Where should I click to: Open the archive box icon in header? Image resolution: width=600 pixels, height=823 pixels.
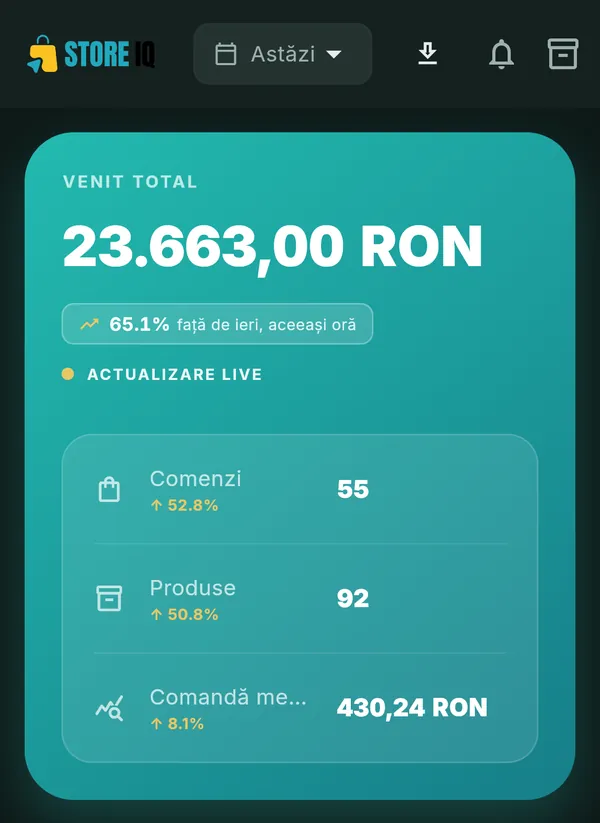point(563,54)
